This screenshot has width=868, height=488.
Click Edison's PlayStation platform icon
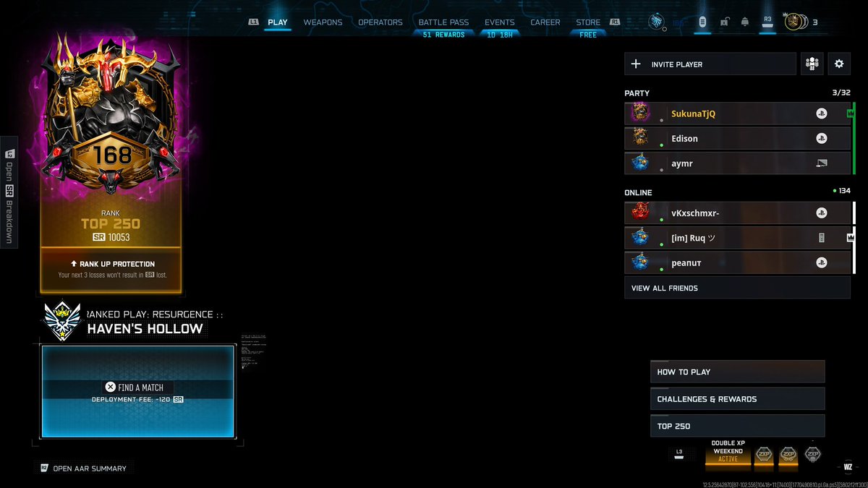[x=821, y=138]
